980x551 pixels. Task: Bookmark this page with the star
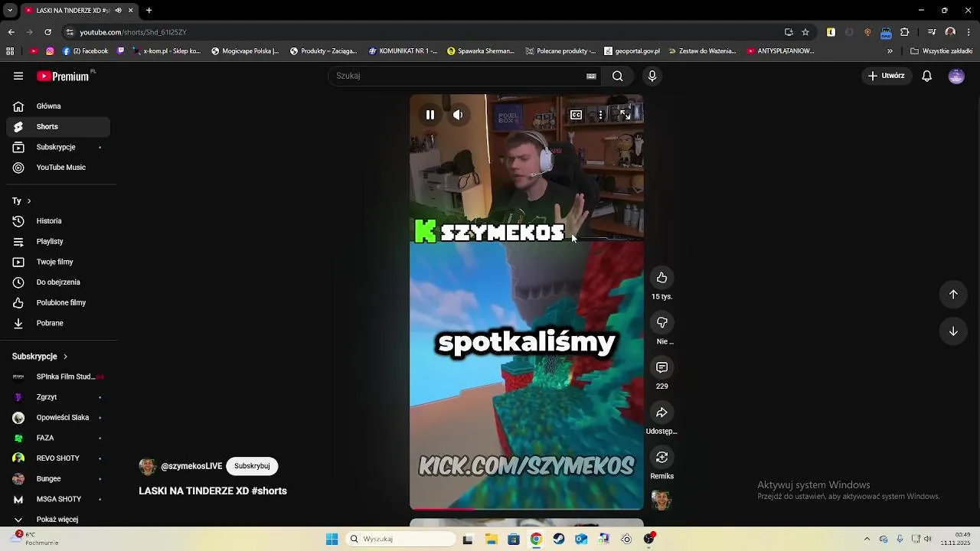(805, 32)
